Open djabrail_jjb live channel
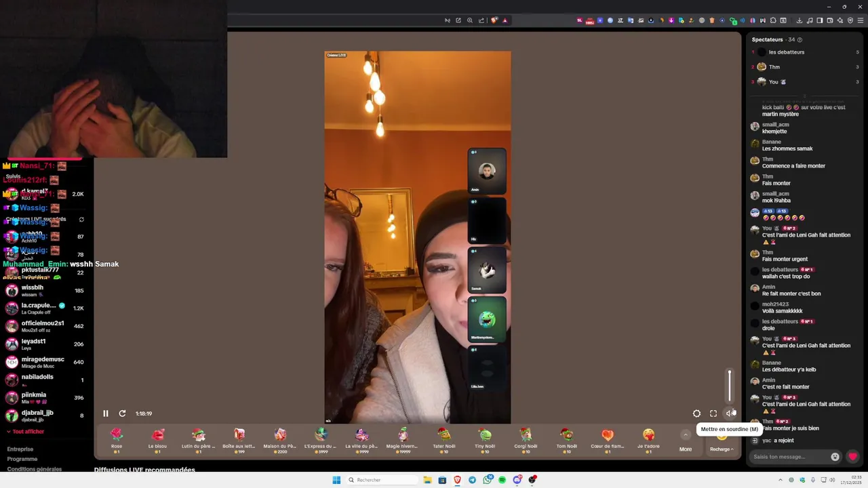This screenshot has height=488, width=868. [x=46, y=415]
